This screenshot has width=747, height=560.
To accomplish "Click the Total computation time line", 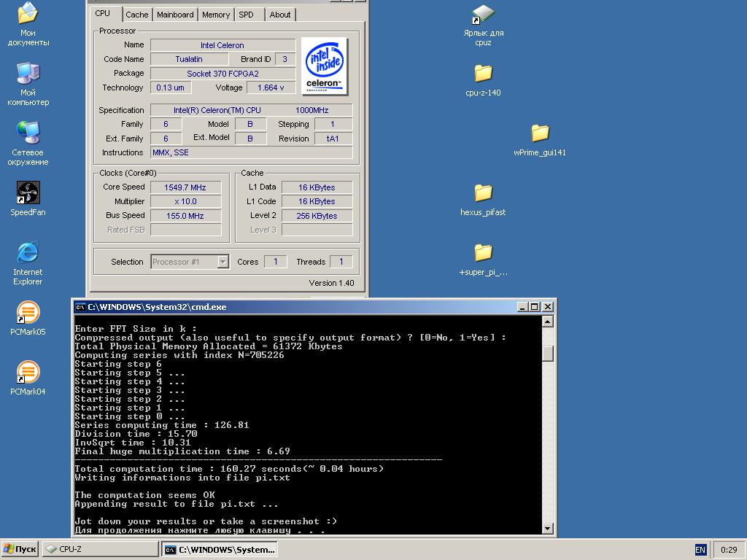I will tap(229, 469).
